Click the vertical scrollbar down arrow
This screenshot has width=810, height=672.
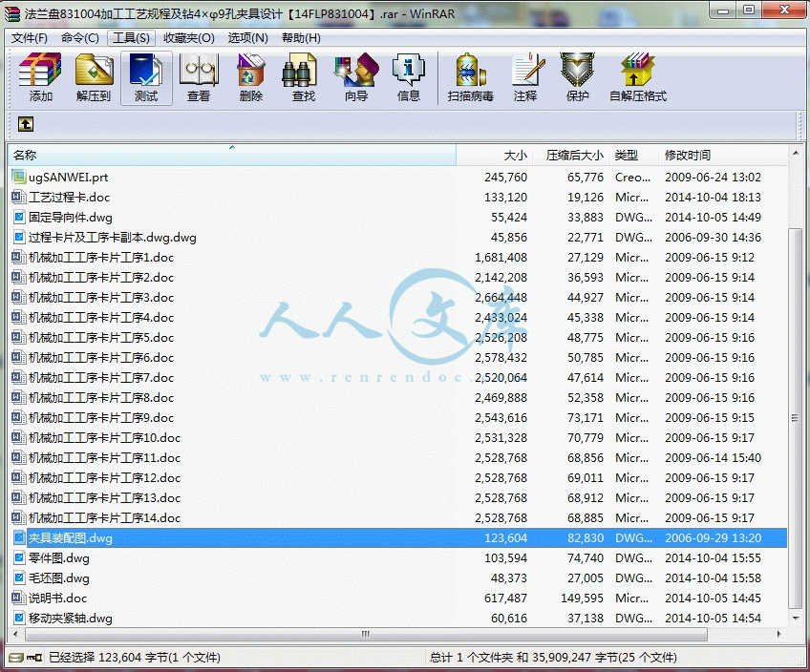pyautogui.click(x=795, y=618)
